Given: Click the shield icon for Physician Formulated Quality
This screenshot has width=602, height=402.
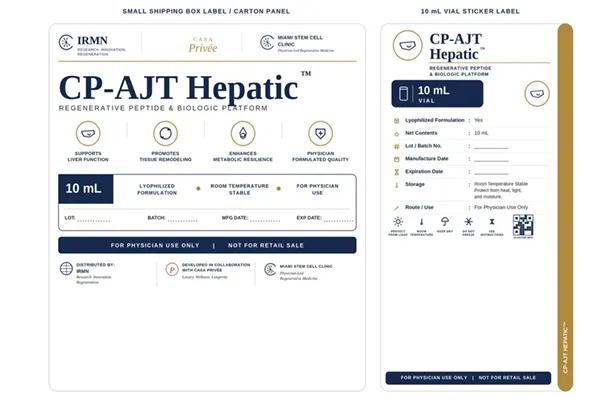Looking at the screenshot, I should pos(321,133).
